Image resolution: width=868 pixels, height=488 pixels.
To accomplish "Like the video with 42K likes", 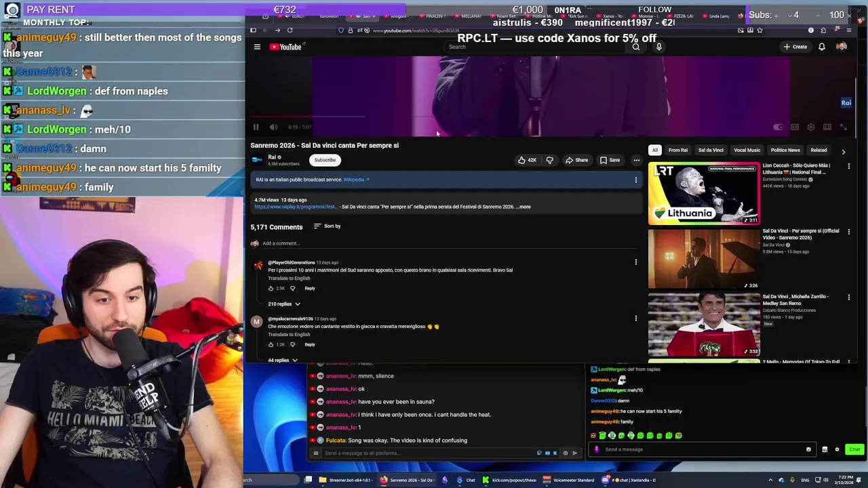I will 527,160.
